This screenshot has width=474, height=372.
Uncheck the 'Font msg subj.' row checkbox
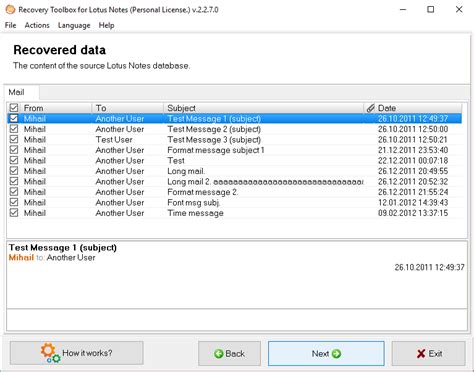click(14, 202)
